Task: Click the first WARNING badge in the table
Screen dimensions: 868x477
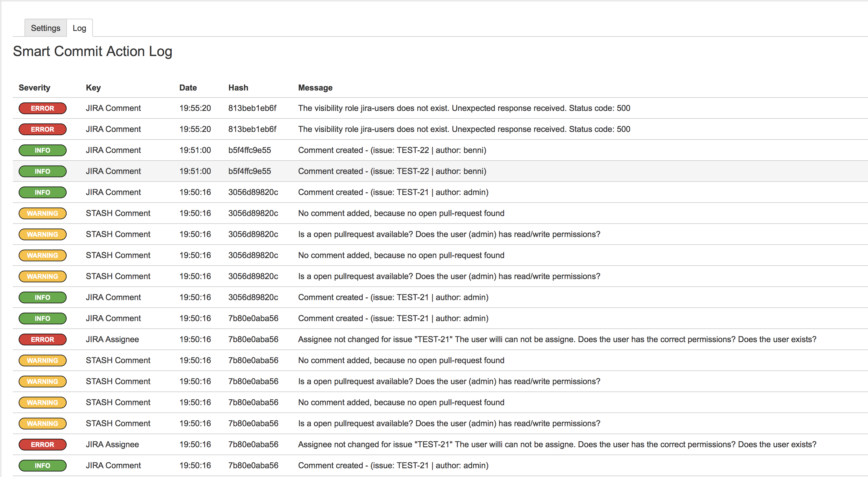Action: click(x=42, y=213)
